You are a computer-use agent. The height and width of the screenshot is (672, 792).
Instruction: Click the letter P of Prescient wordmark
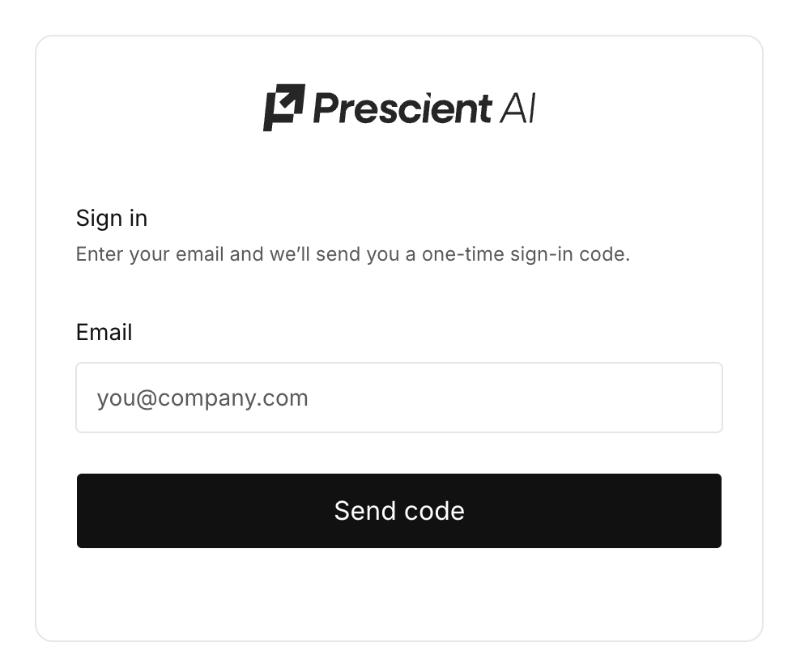(x=326, y=108)
